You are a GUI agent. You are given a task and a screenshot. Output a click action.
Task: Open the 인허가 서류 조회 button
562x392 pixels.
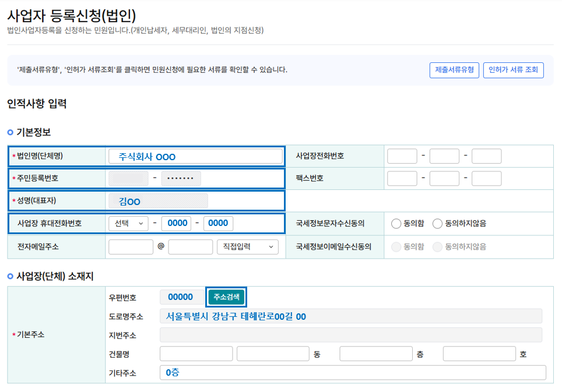coord(513,70)
